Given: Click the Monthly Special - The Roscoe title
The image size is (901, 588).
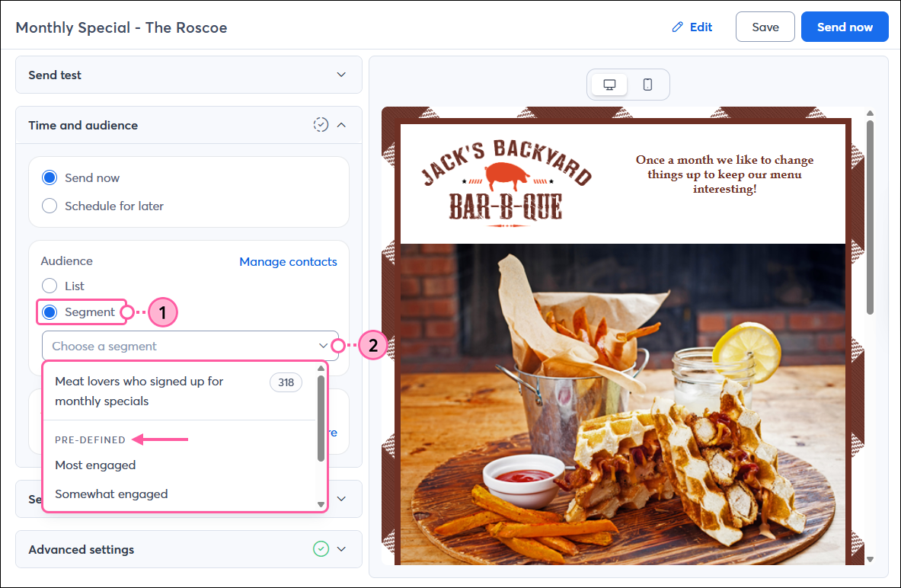Looking at the screenshot, I should point(121,27).
